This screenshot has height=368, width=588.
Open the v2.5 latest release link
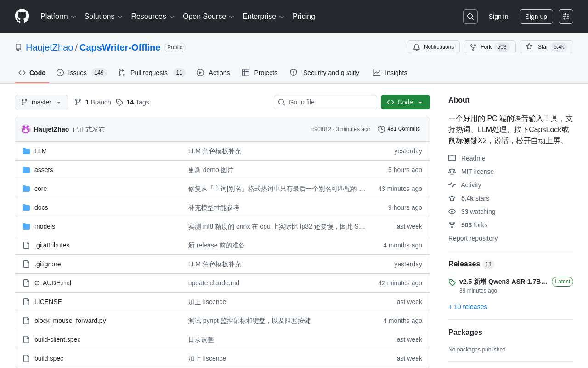(x=503, y=282)
